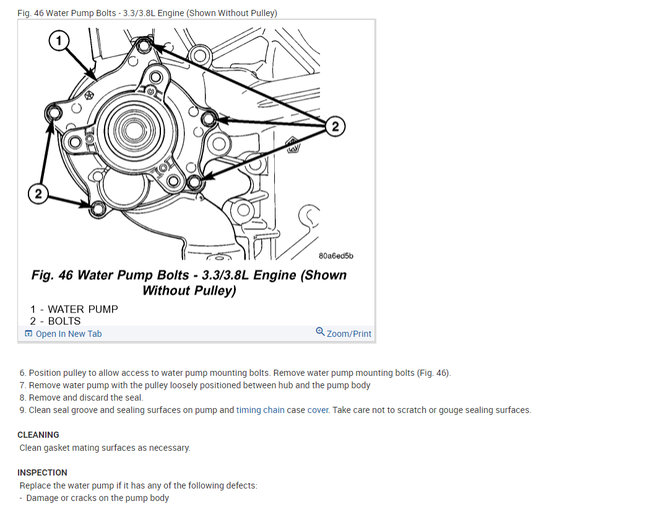Click the Open In New Tab icon
650x509 pixels.
click(28, 334)
